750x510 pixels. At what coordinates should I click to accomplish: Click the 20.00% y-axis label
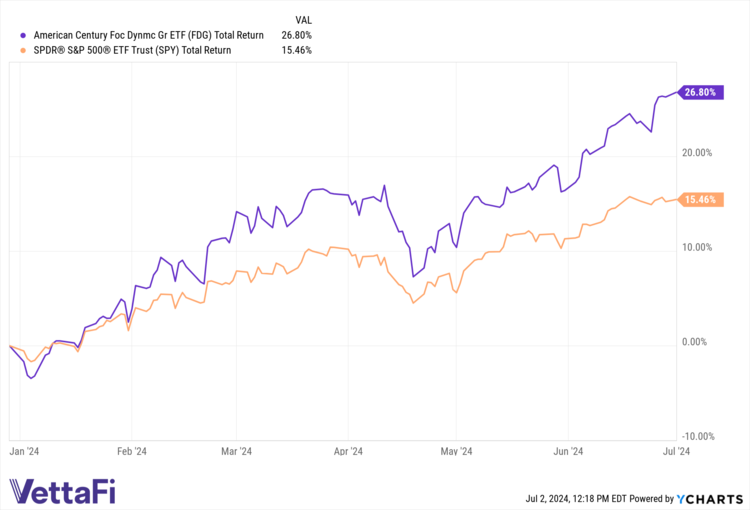697,153
